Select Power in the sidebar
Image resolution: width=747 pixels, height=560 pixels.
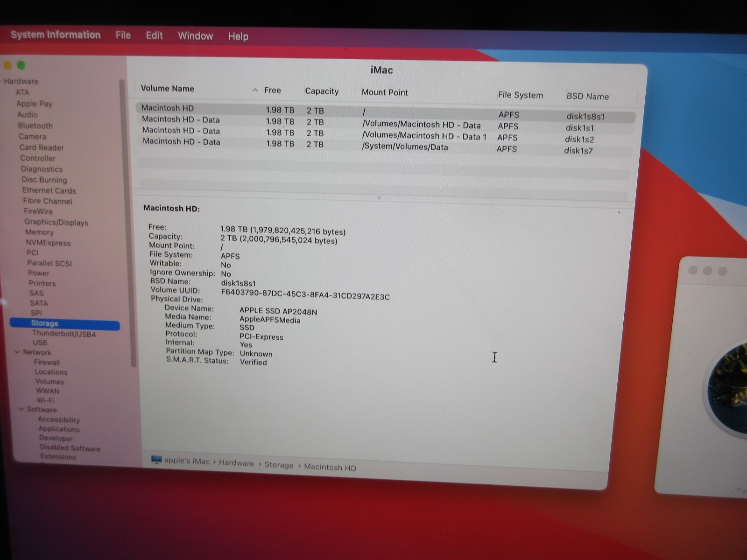tap(39, 273)
